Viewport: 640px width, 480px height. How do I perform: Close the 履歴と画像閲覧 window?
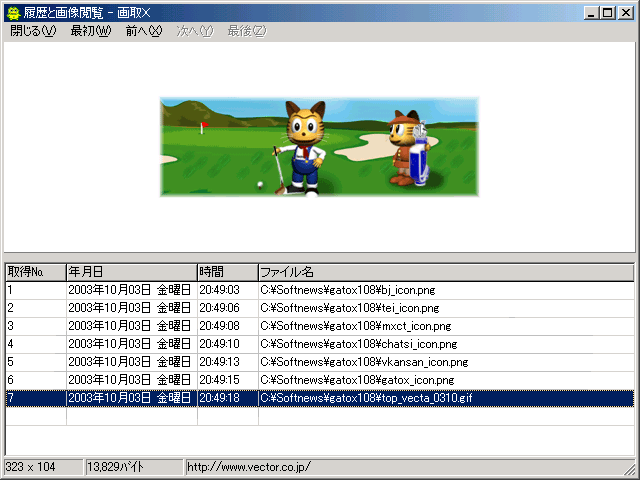click(625, 13)
